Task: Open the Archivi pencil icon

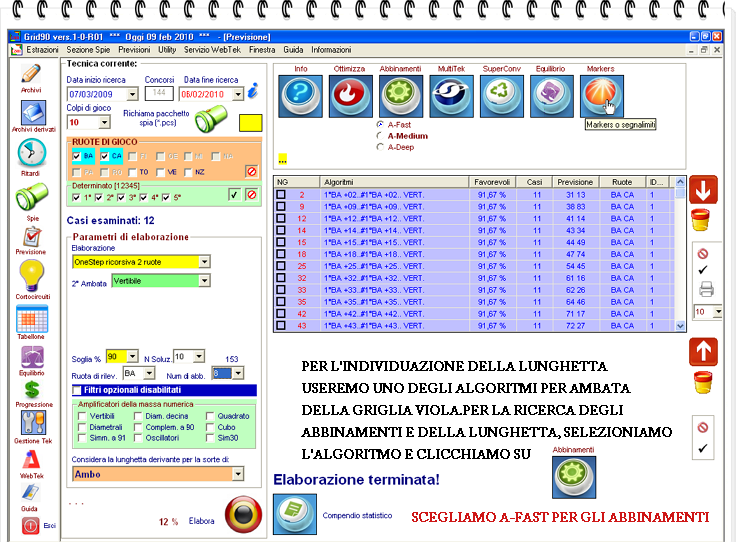Action: [x=31, y=74]
